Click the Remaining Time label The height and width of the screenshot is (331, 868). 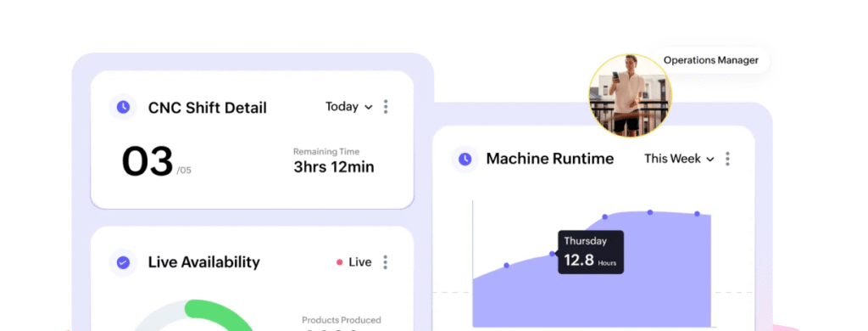coord(326,151)
